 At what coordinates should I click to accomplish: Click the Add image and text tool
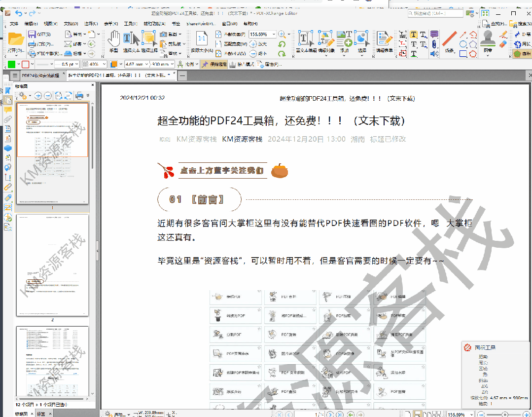pos(344,41)
